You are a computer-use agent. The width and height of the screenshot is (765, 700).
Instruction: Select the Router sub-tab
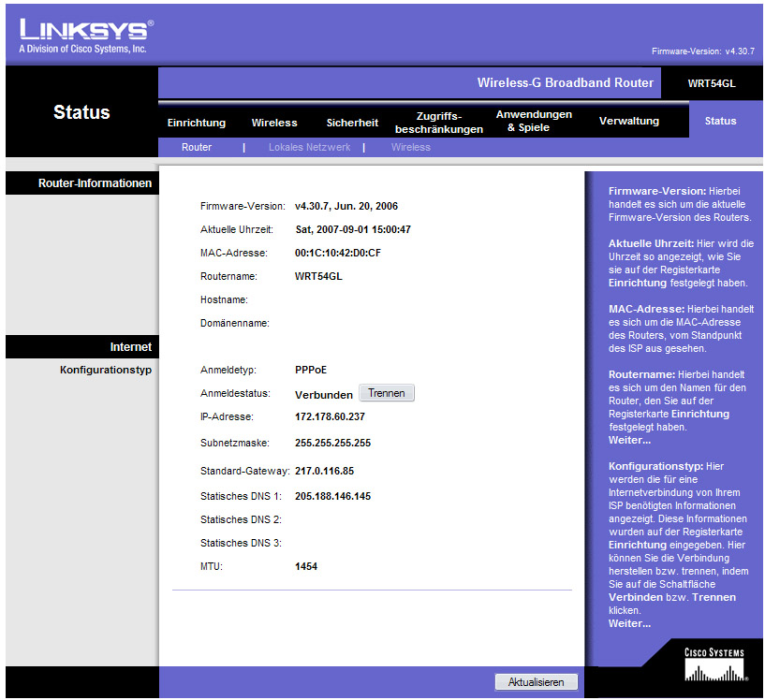tap(197, 147)
